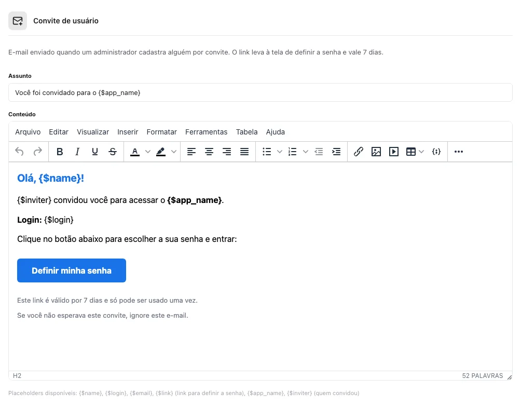
Task: Insert a numbered list
Action: pyautogui.click(x=292, y=152)
